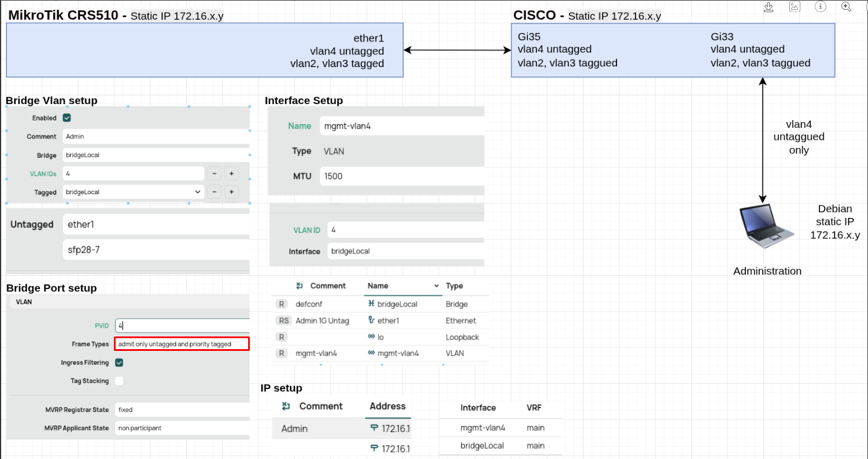
Task: Click the bridge icon beside bridgeLocal
Action: [x=371, y=303]
